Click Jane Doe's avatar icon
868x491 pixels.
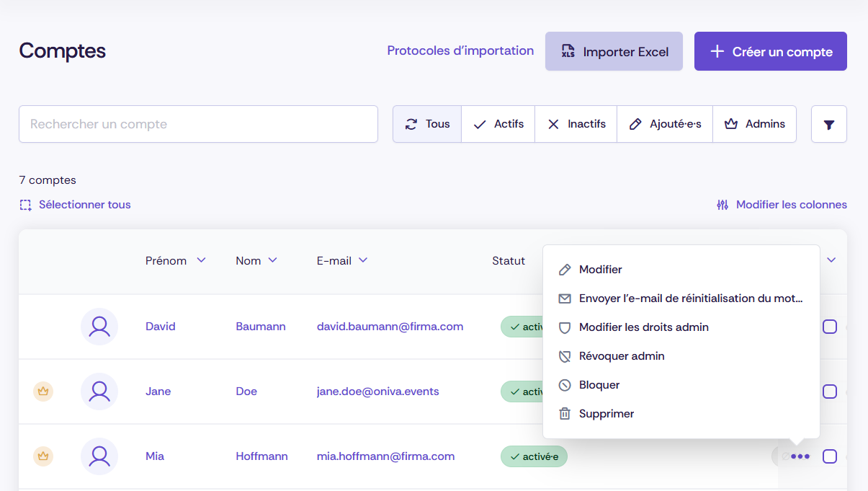pyautogui.click(x=99, y=392)
